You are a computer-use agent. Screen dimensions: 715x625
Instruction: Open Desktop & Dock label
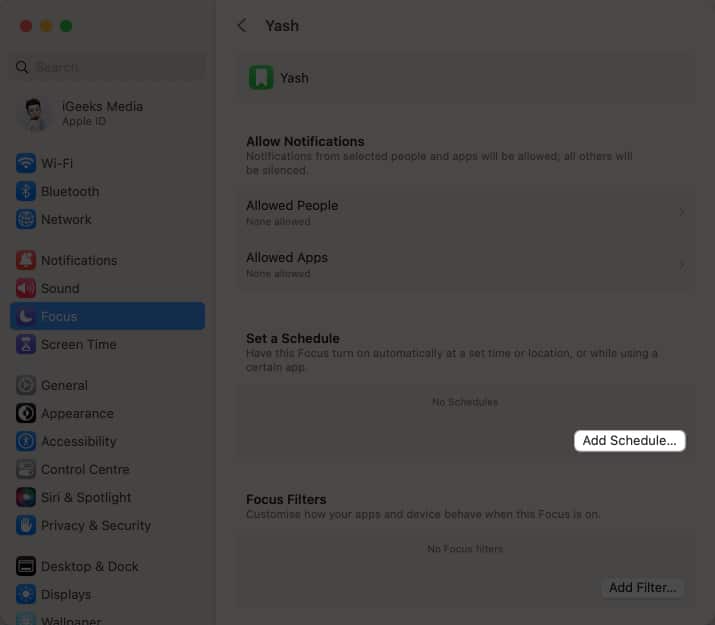90,566
